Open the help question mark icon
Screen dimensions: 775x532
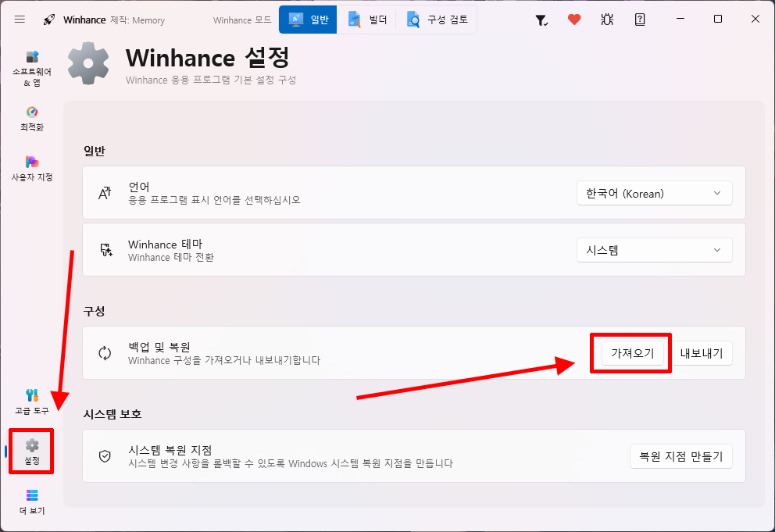click(x=640, y=20)
